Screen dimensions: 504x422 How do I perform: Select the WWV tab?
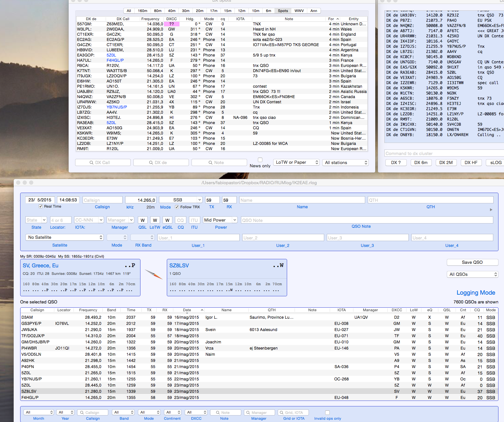click(x=299, y=11)
